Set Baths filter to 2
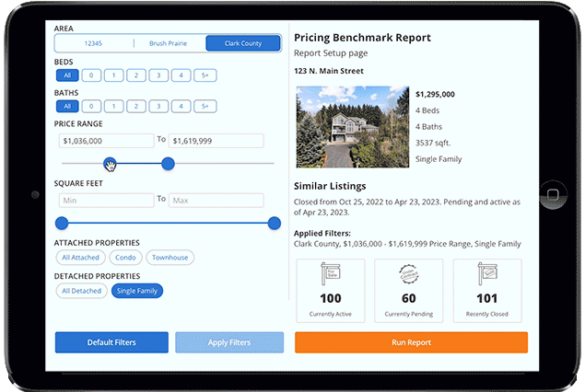Viewport: 585px width, 392px height. pos(136,106)
